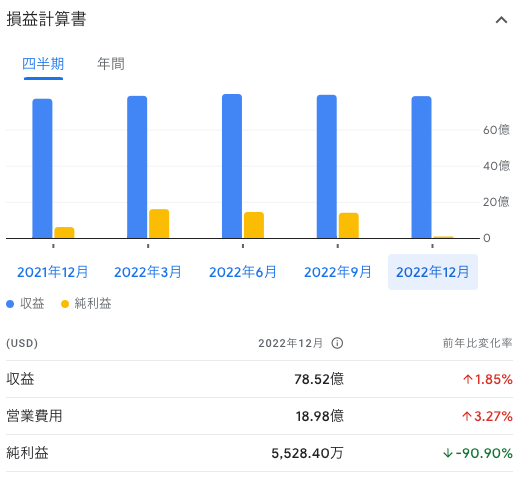Switch to the 年間 tab

[111, 64]
